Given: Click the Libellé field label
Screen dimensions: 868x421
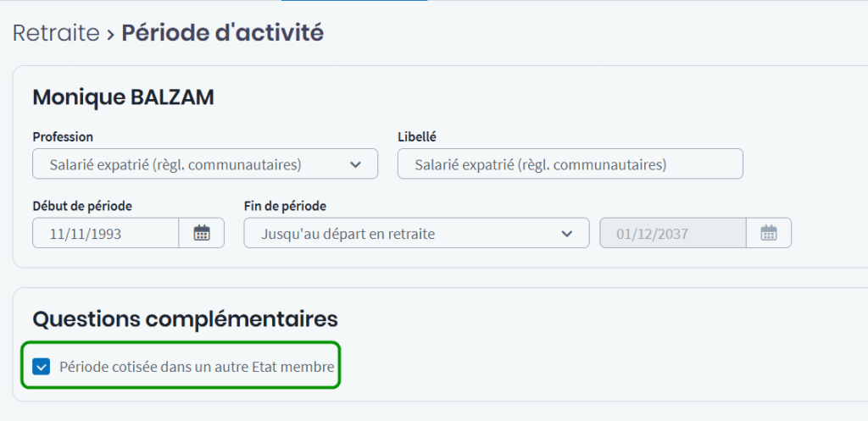Looking at the screenshot, I should [x=416, y=136].
